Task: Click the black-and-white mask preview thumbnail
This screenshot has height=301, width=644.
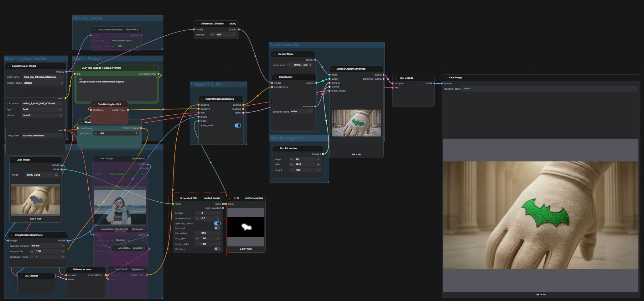Action: 246,227
